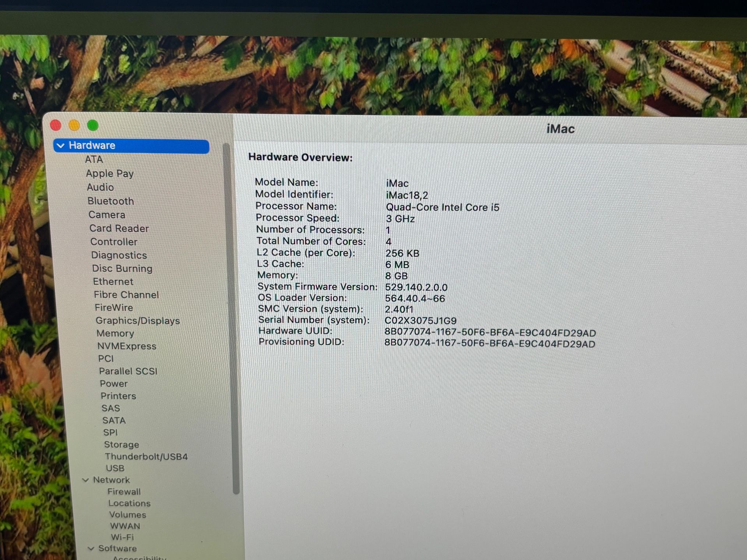747x560 pixels.
Task: Open the NVMExpress entry
Action: 127,346
